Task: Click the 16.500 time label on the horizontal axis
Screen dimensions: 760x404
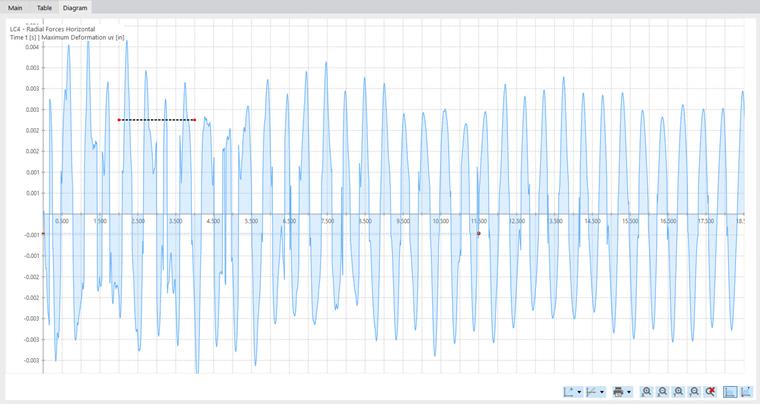Action: [668, 221]
